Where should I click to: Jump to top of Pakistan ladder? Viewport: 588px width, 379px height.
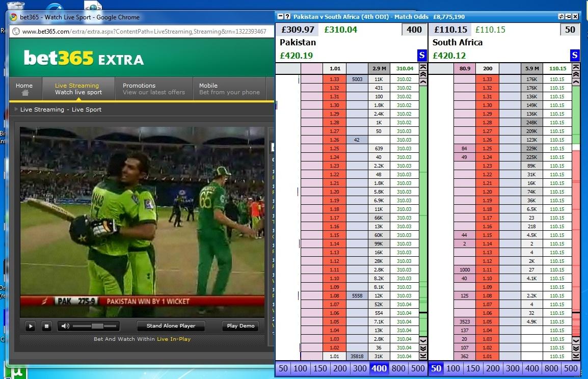pyautogui.click(x=423, y=67)
